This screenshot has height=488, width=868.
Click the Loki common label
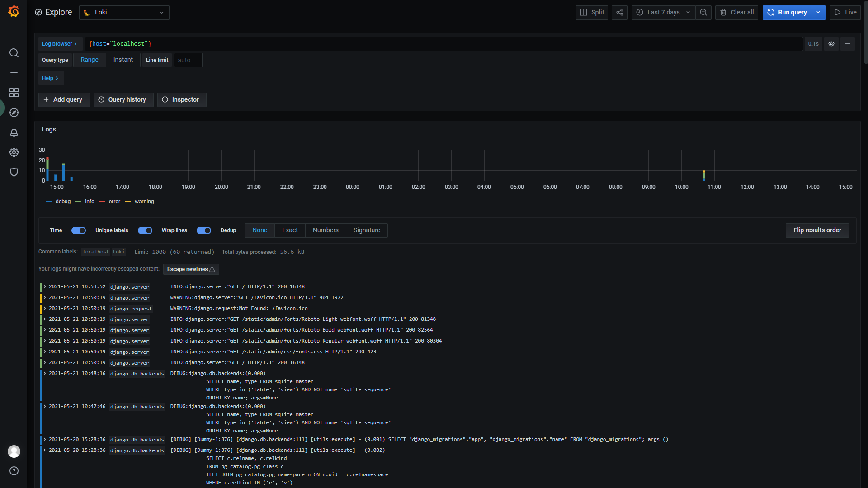pos(119,252)
